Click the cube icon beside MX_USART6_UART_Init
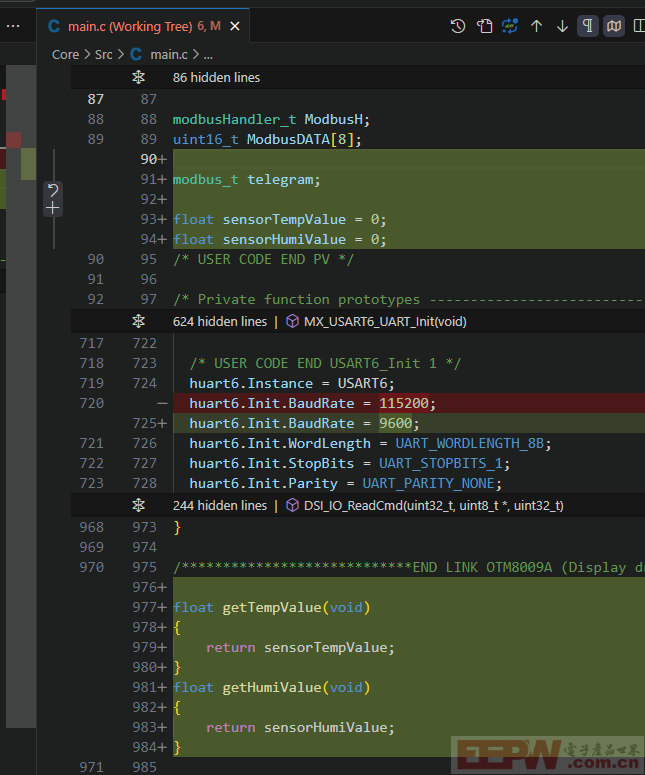The height and width of the screenshot is (775, 645). tap(293, 321)
